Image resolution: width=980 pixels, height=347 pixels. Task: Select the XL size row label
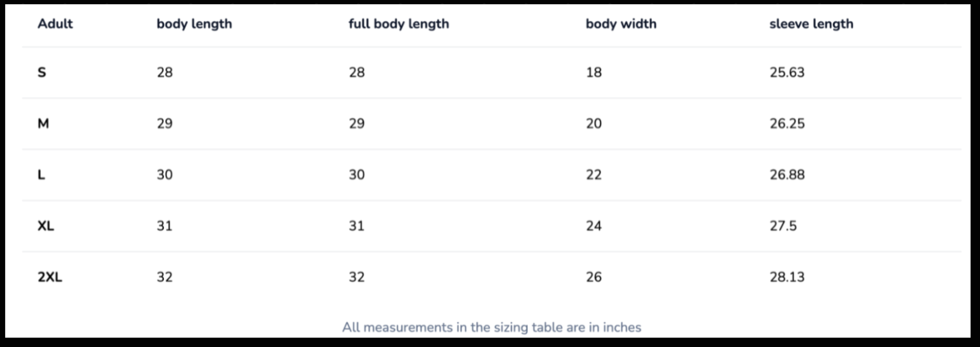point(46,226)
